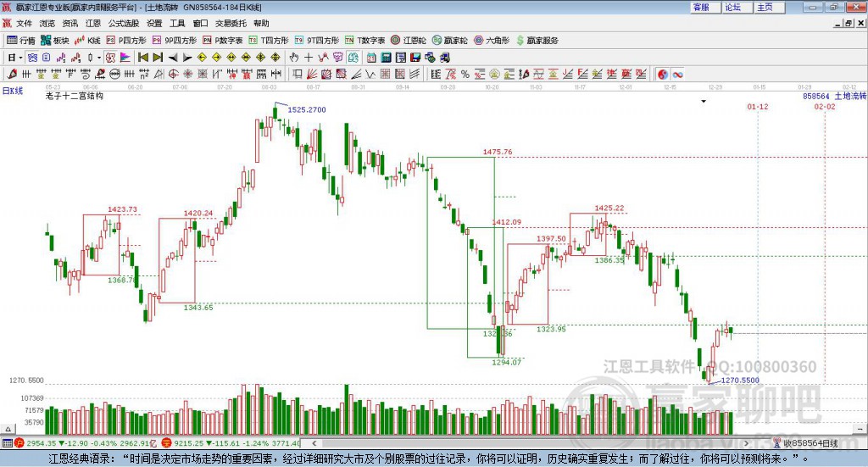Open the P四方形 tool

coord(126,41)
